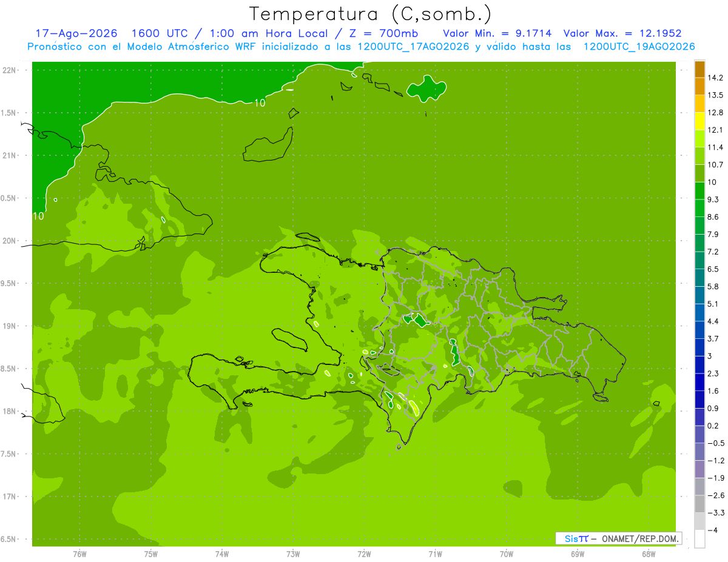This screenshot has height=562, width=728.
Task: Select the level text "Z = 700mb"
Action: tap(383, 33)
